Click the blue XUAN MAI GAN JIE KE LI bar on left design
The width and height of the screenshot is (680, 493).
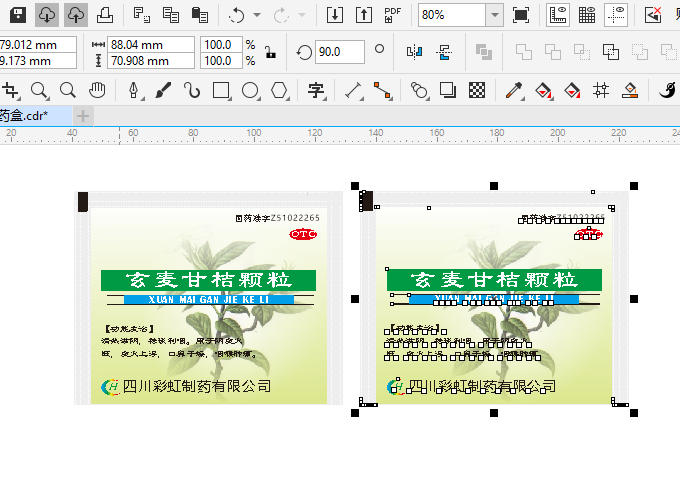[209, 300]
